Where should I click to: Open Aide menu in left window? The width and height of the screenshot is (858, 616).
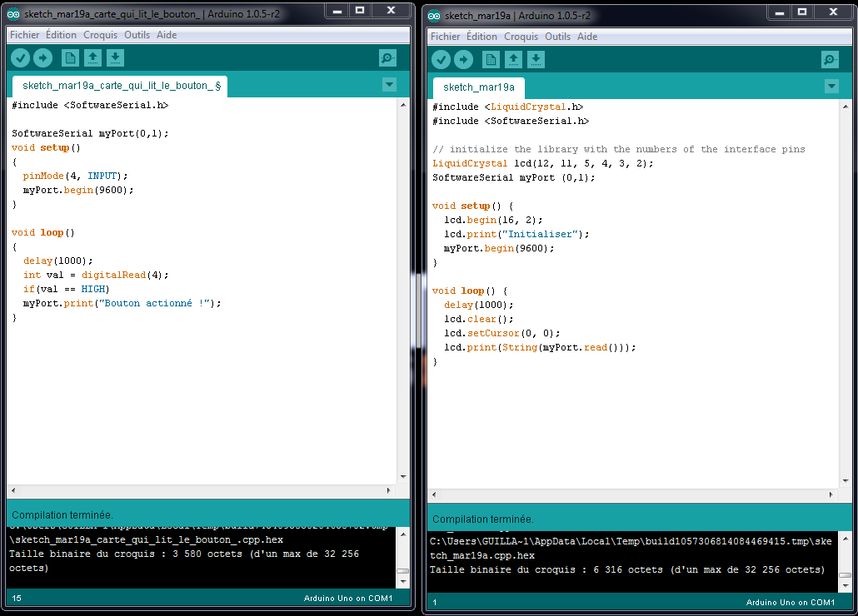[x=167, y=35]
